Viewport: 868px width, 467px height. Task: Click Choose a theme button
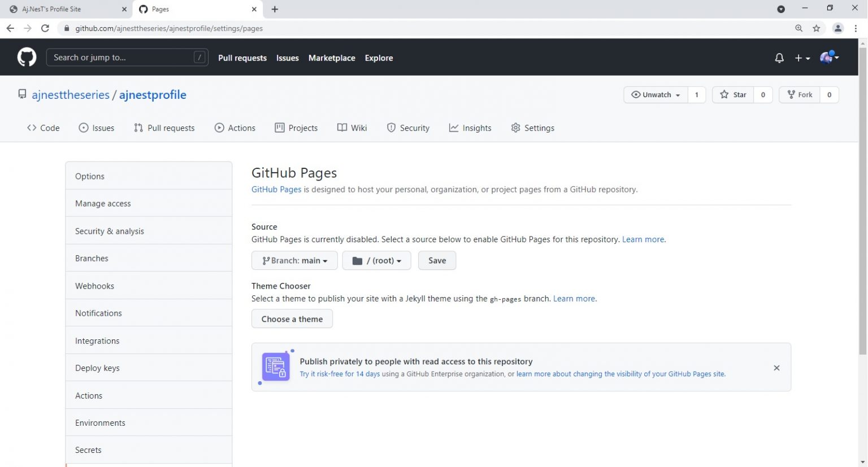pos(292,319)
